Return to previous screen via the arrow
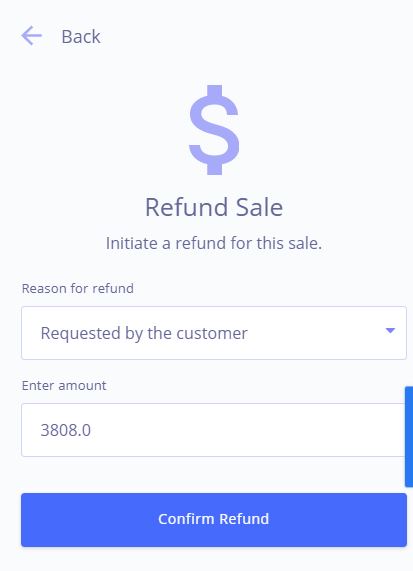This screenshot has width=413, height=571. pyautogui.click(x=32, y=36)
